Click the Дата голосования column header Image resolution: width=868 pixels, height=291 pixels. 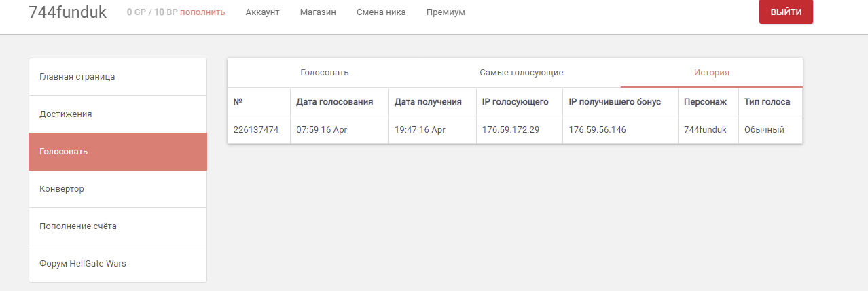click(x=335, y=102)
